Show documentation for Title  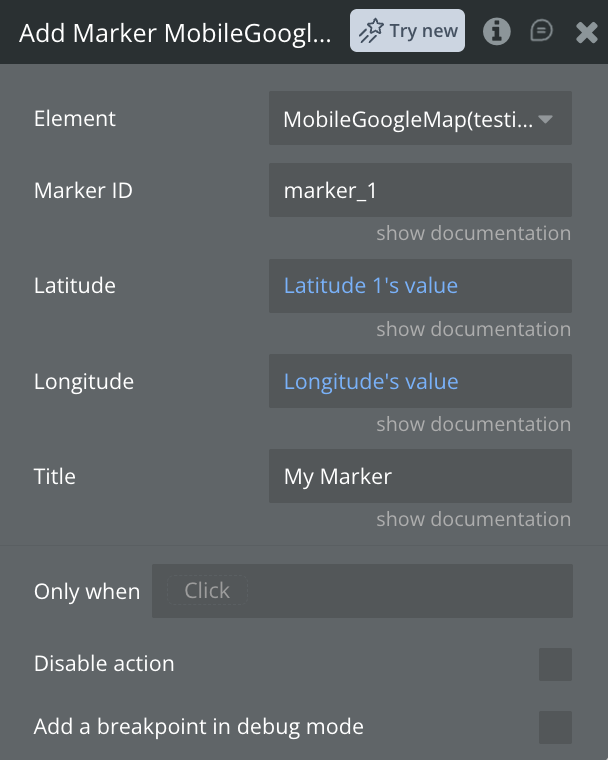pos(473,519)
